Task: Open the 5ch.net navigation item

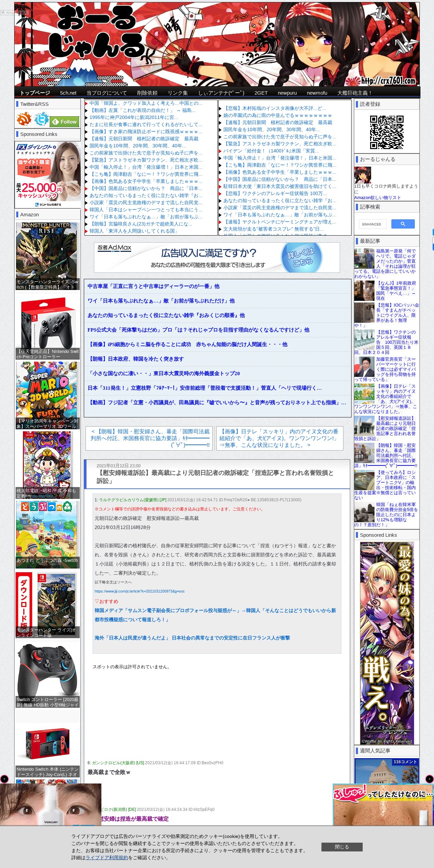Action: (68, 93)
